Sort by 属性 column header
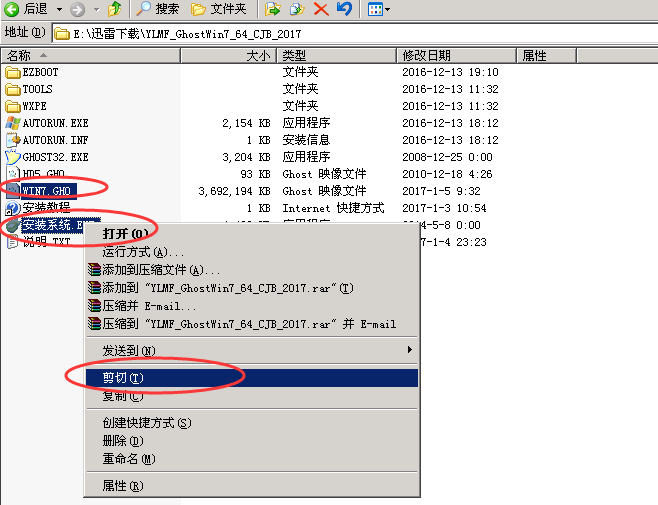 coord(547,55)
